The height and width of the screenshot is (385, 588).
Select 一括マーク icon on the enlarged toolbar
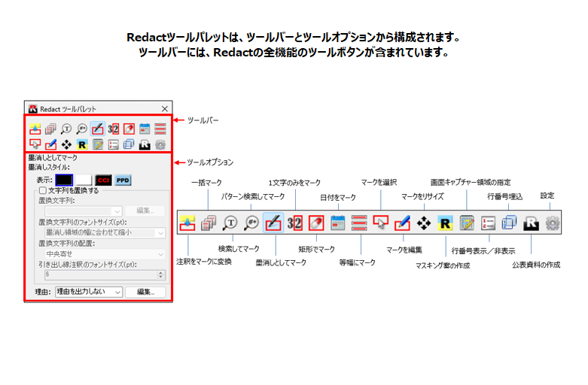tap(209, 223)
